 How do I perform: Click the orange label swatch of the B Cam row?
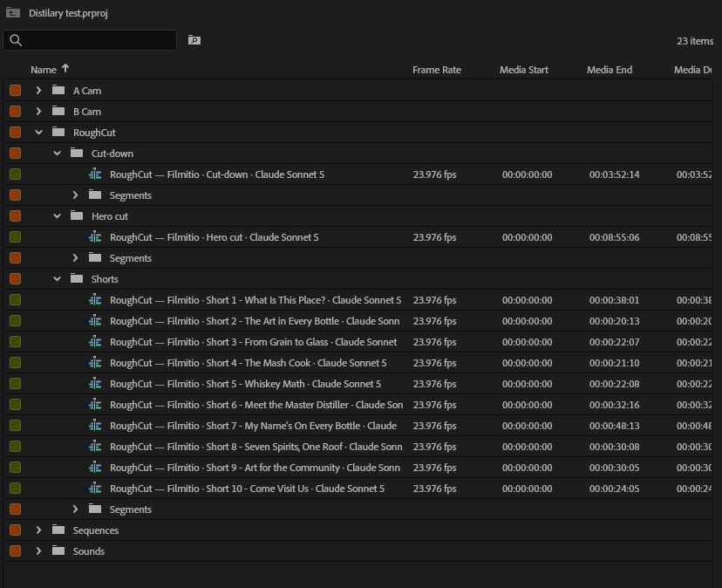[15, 111]
